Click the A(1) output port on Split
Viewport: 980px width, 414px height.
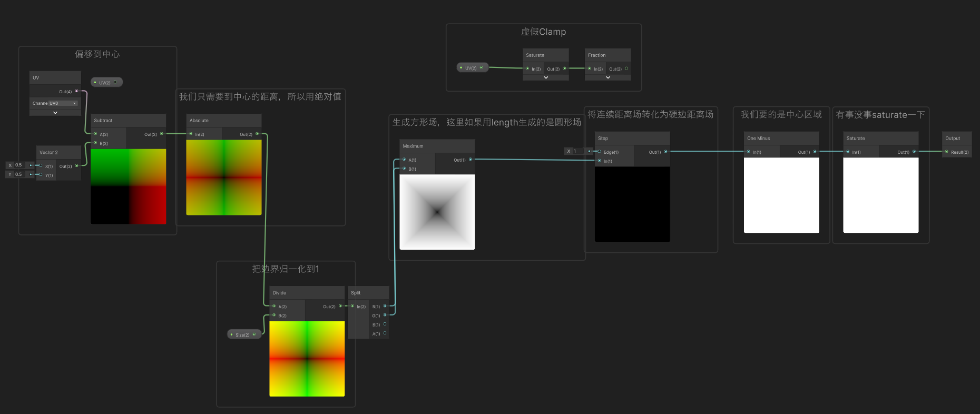tap(385, 333)
